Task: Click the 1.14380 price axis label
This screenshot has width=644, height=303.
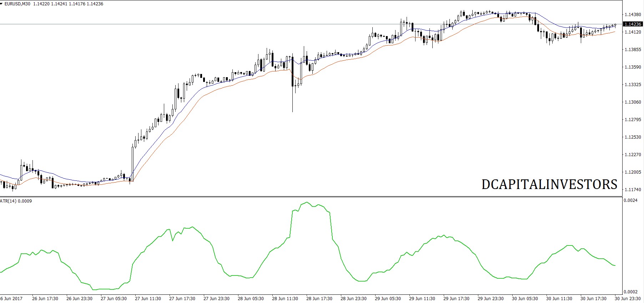Action: (x=632, y=15)
